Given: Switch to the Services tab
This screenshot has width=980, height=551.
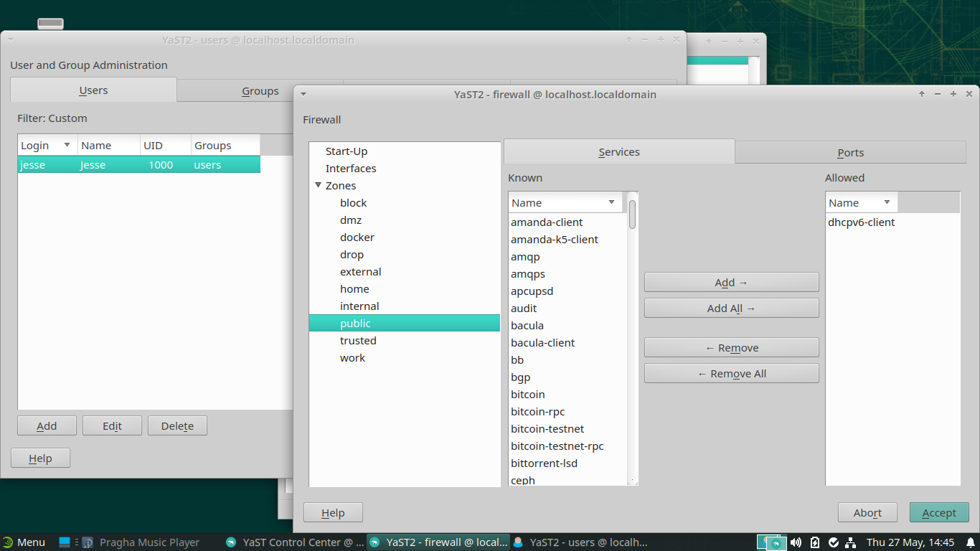Looking at the screenshot, I should (x=619, y=151).
